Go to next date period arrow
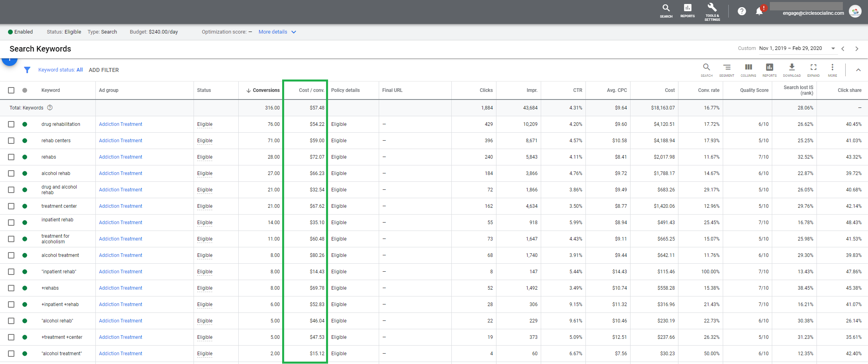Screen dimensions: 868x364 [x=856, y=49]
